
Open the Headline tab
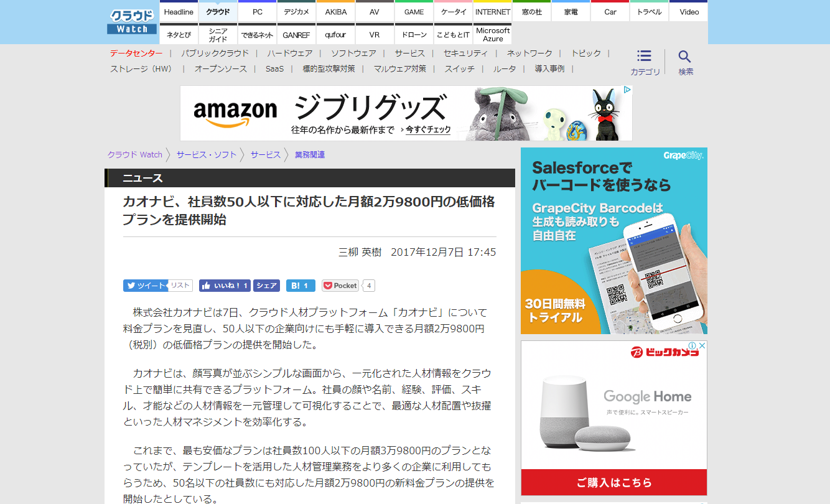tap(179, 12)
